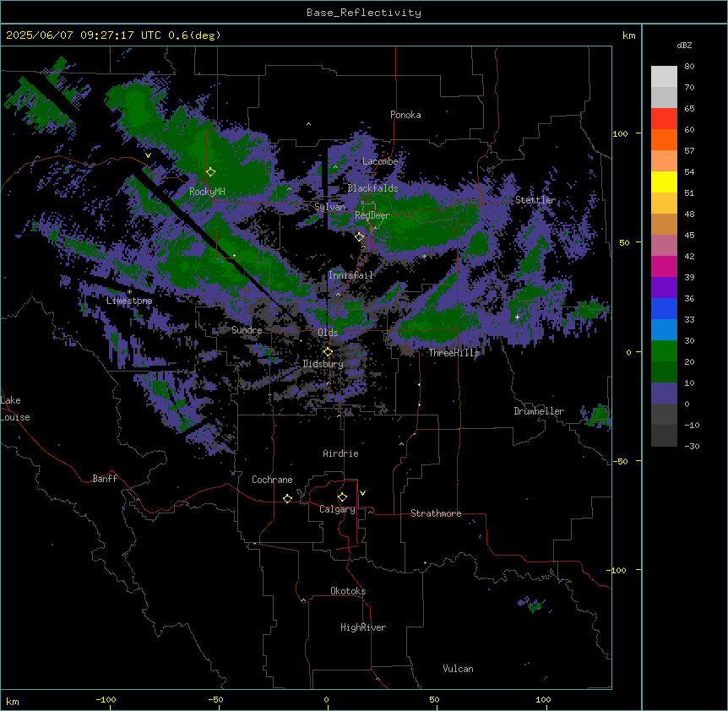Image resolution: width=728 pixels, height=711 pixels.
Task: Click the yellow diamond marker below Olds
Action: point(328,352)
